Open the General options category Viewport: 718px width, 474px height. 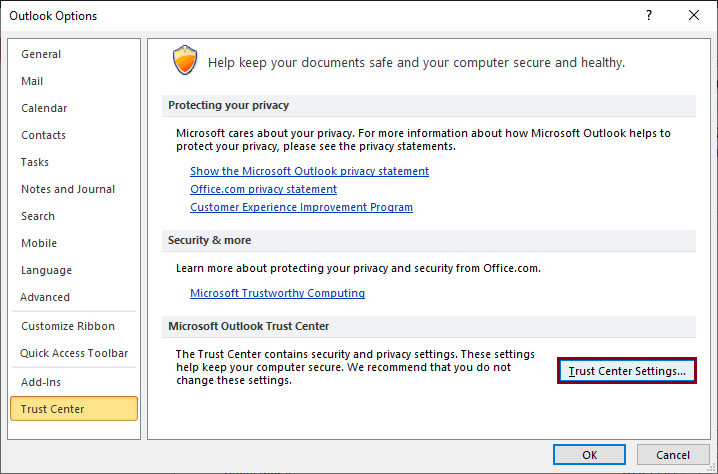(x=74, y=54)
